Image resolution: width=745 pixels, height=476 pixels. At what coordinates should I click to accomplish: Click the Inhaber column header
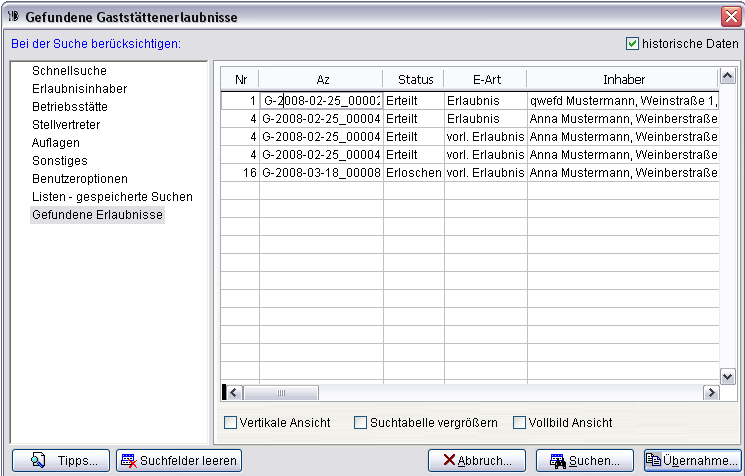coord(623,79)
